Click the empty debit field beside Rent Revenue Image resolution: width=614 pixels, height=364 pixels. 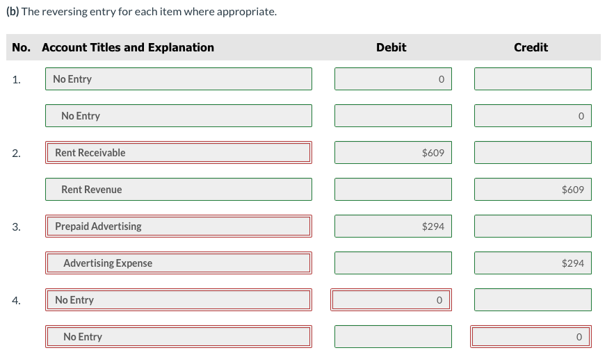tap(393, 189)
